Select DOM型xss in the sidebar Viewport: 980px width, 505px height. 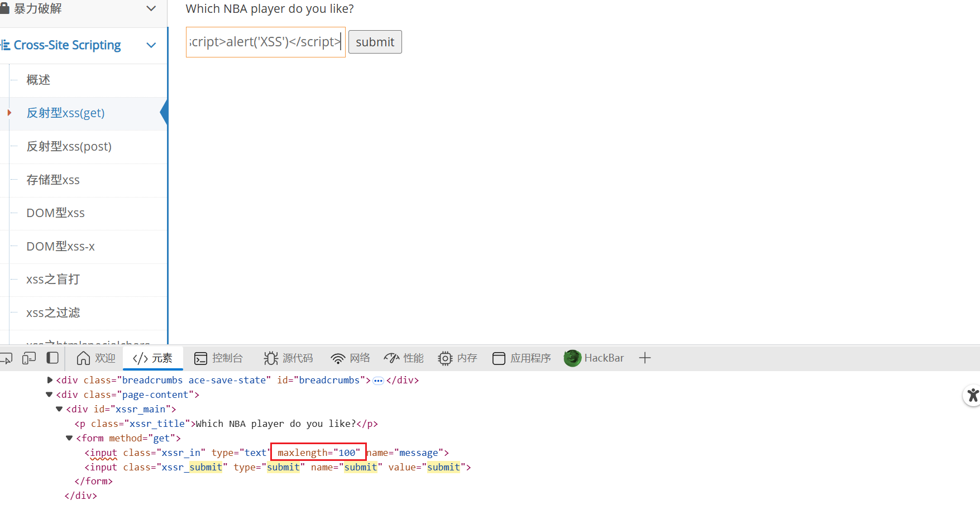55,213
